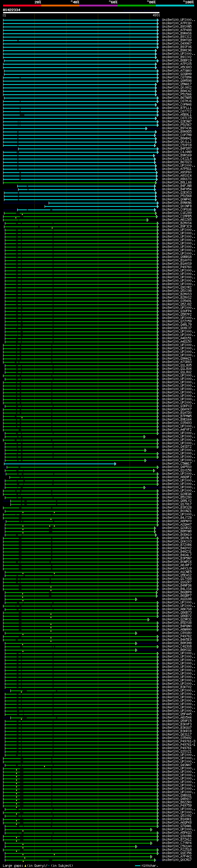Click label UniRef100_Q2QRH9
The image size is (197, 868).
pos(177,74)
